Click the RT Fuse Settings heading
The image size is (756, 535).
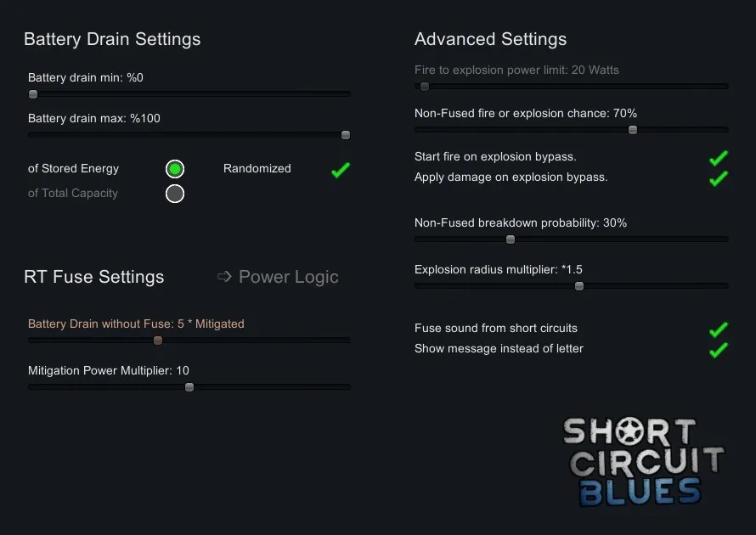[94, 277]
